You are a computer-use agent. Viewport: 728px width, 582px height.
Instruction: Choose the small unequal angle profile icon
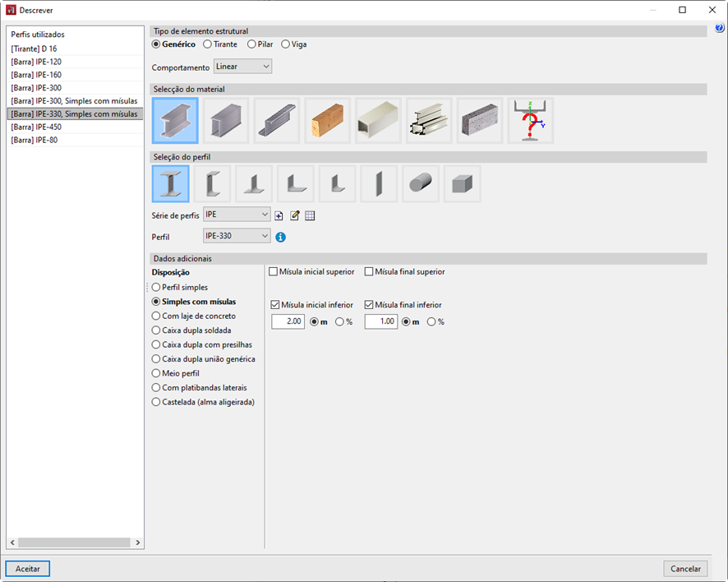pos(337,183)
